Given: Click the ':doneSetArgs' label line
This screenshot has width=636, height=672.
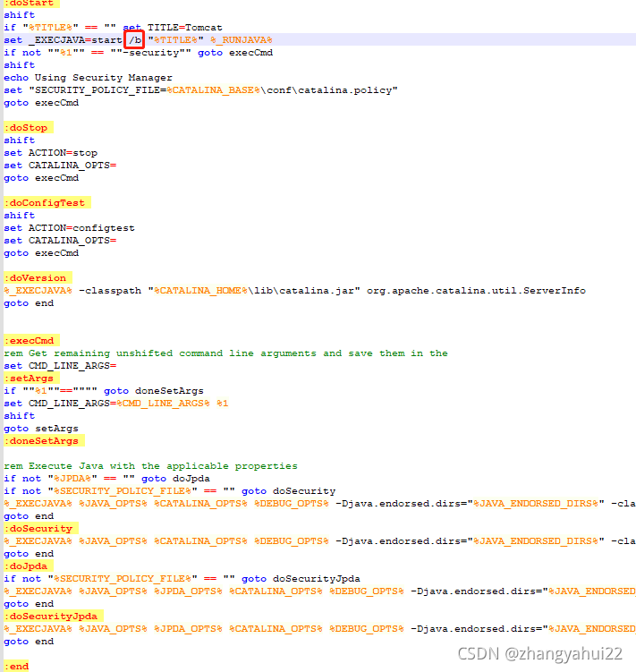Looking at the screenshot, I should click(44, 440).
